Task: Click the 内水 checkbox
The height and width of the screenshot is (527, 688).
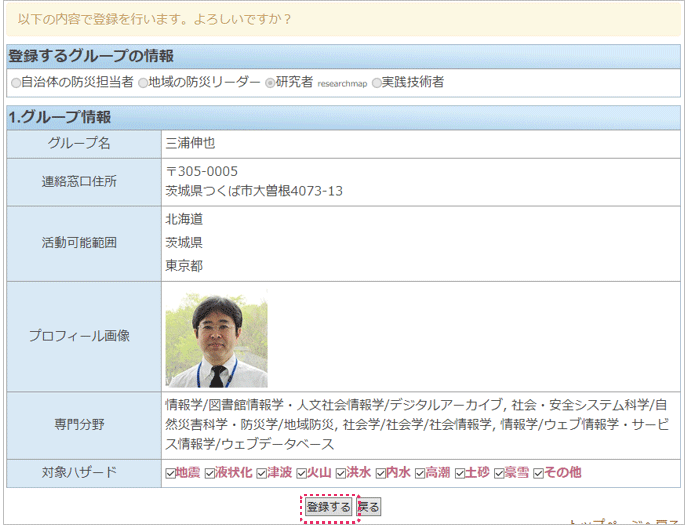Action: pyautogui.click(x=380, y=473)
